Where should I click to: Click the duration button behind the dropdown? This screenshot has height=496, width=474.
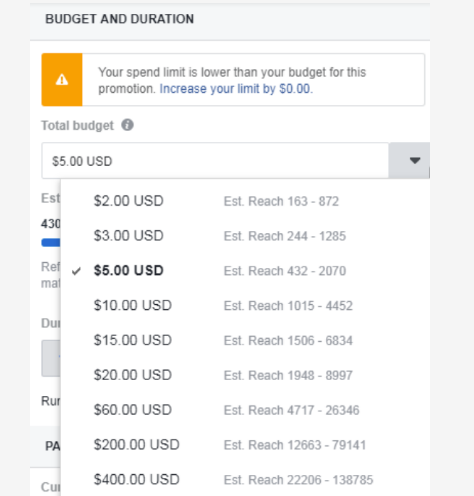(x=51, y=358)
